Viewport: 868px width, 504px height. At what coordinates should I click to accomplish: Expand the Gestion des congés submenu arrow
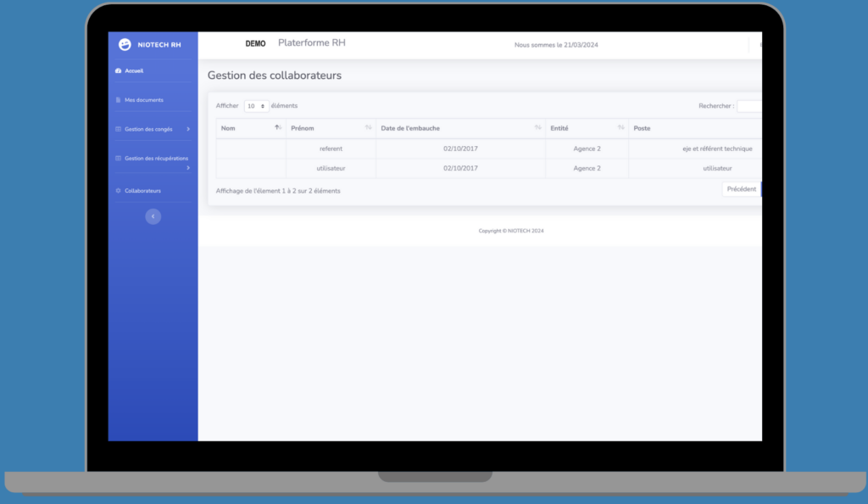pyautogui.click(x=188, y=129)
